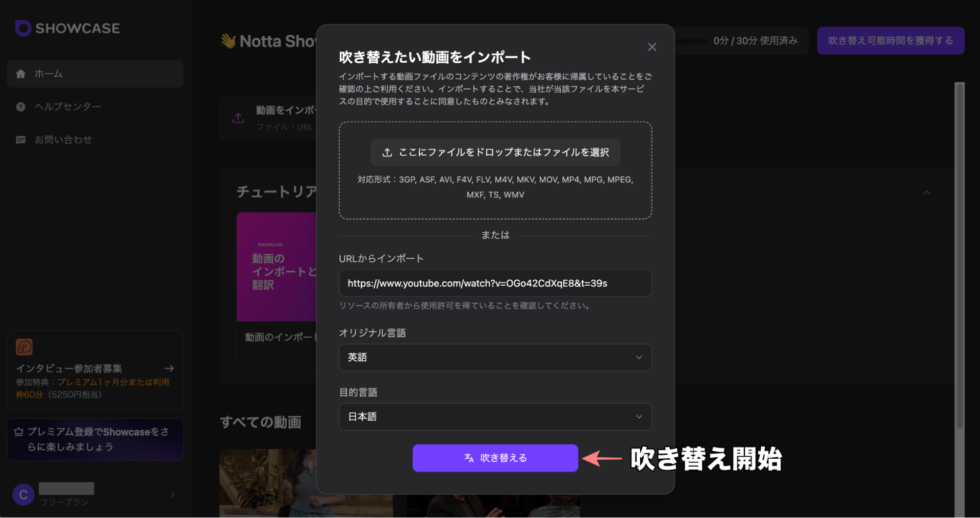This screenshot has width=980, height=518.
Task: Collapse the チュートリアル section chevron
Action: pyautogui.click(x=927, y=193)
